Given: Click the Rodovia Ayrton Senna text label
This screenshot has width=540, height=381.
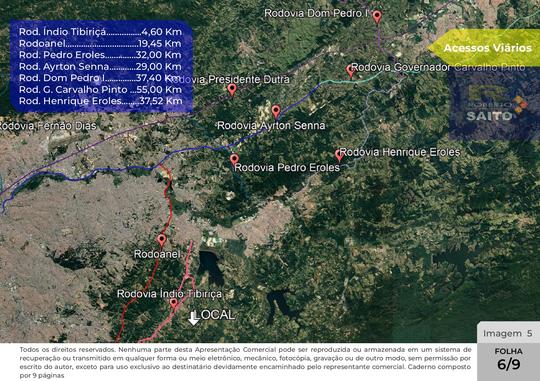Looking at the screenshot, I should coord(271,125).
